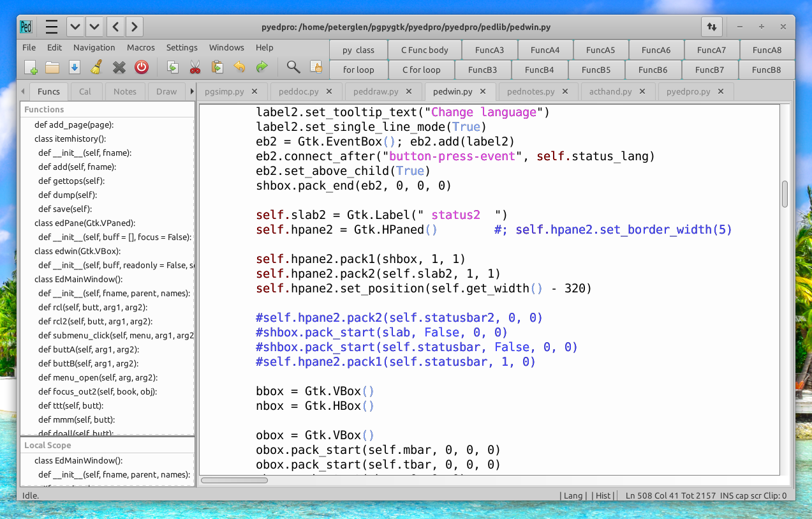
Task: Open a file using the folder icon
Action: 52,67
